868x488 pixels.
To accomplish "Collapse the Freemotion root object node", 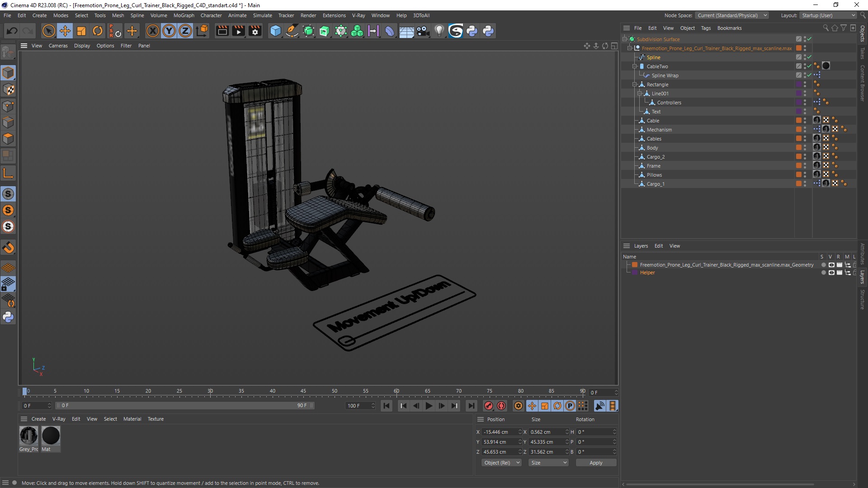I will coord(629,48).
